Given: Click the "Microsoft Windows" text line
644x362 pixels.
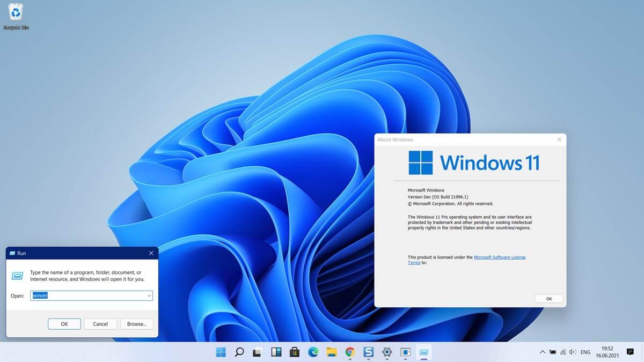Looking at the screenshot, I should pyautogui.click(x=426, y=190).
